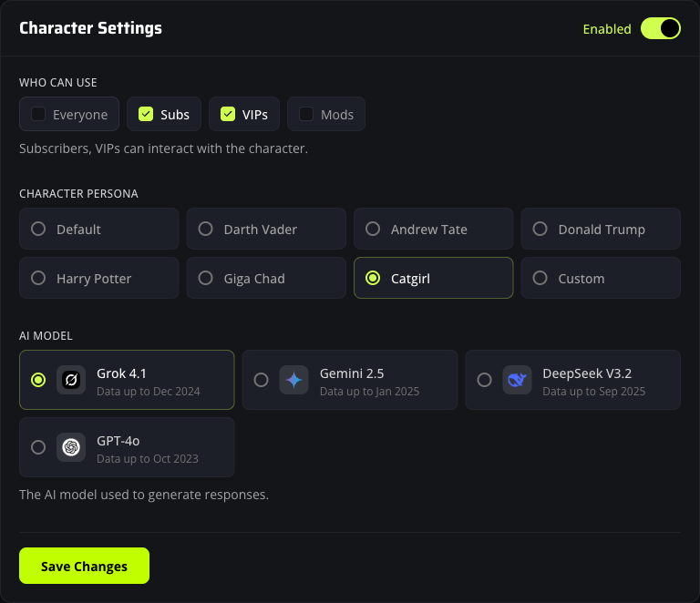
Task: Uncheck the VIPs checkbox
Action: click(x=228, y=114)
